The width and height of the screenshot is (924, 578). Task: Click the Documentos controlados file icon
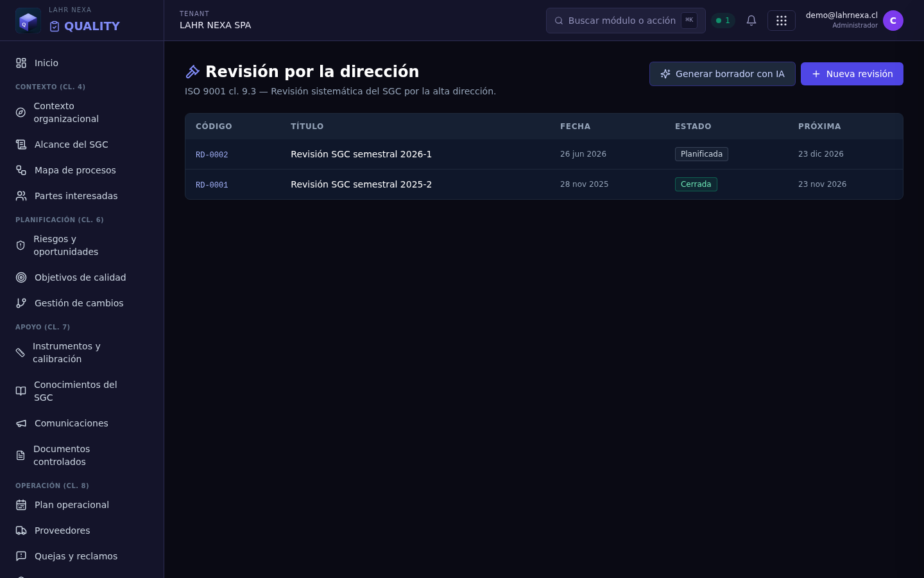coord(21,455)
